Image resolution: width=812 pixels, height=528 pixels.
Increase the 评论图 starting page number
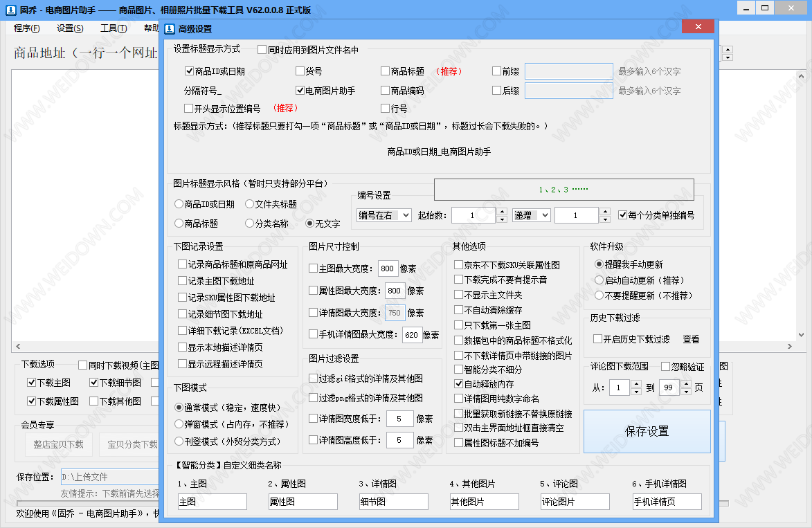point(636,384)
